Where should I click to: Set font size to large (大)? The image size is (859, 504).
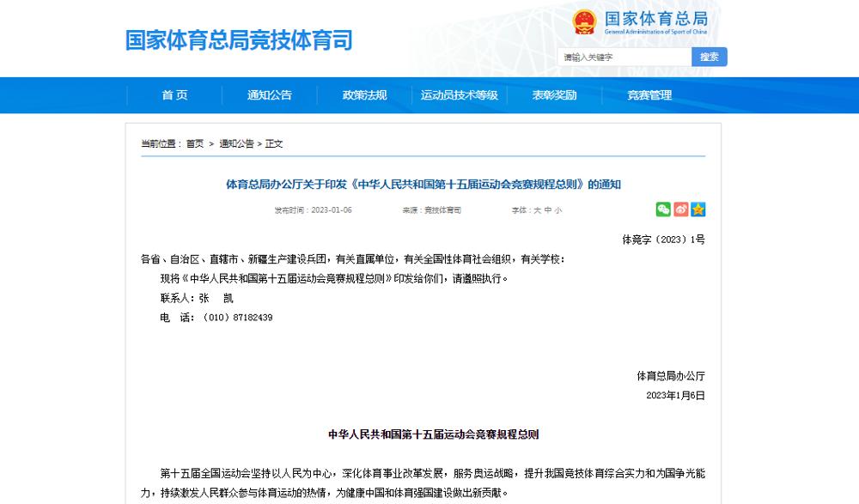537,210
